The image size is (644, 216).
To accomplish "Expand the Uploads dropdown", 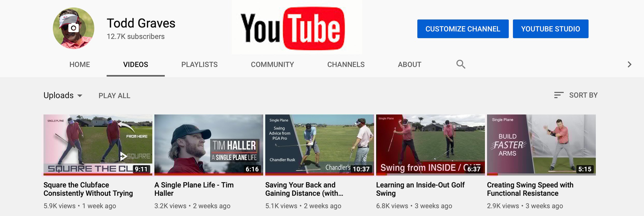I will (63, 95).
